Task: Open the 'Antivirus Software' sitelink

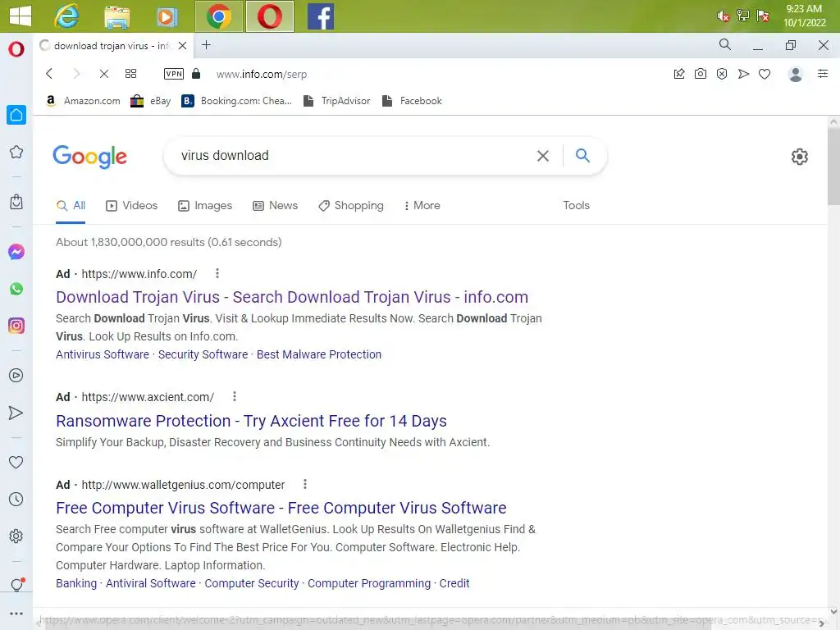Action: 103,354
